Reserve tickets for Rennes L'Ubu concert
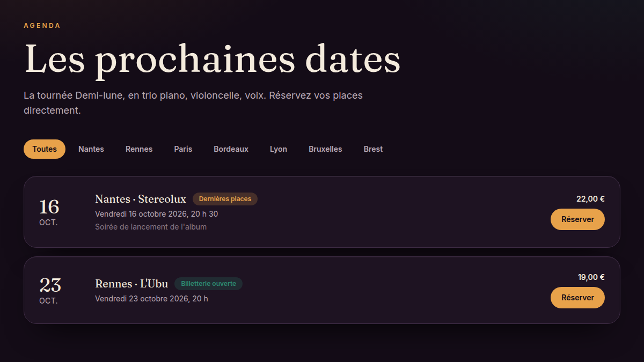This screenshot has width=644, height=362. tap(577, 298)
